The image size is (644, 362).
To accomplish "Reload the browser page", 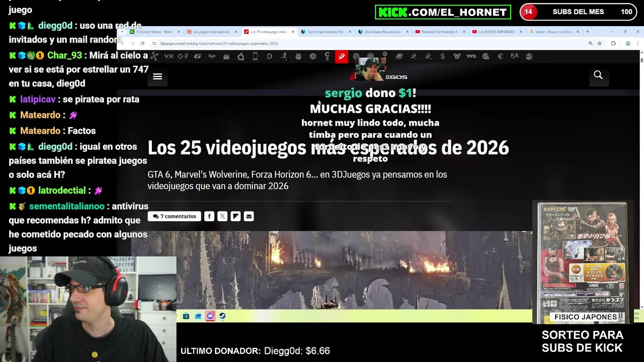I will coord(142,43).
